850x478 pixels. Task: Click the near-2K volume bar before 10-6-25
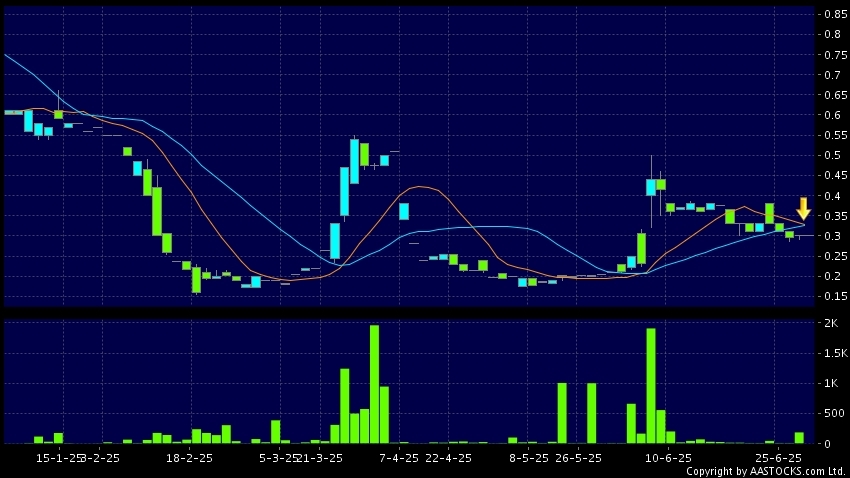coord(651,386)
